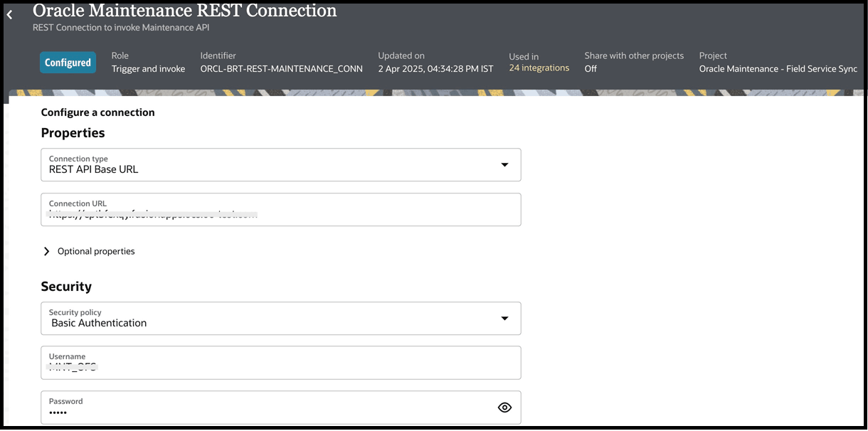This screenshot has width=868, height=431.
Task: Click the page title Oracle Maintenance REST Connection
Action: point(185,11)
